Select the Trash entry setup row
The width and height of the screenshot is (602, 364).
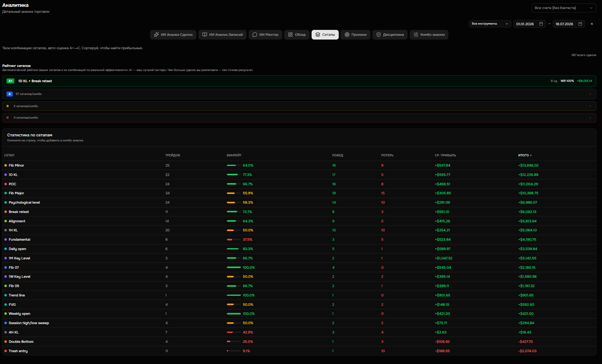pos(299,351)
